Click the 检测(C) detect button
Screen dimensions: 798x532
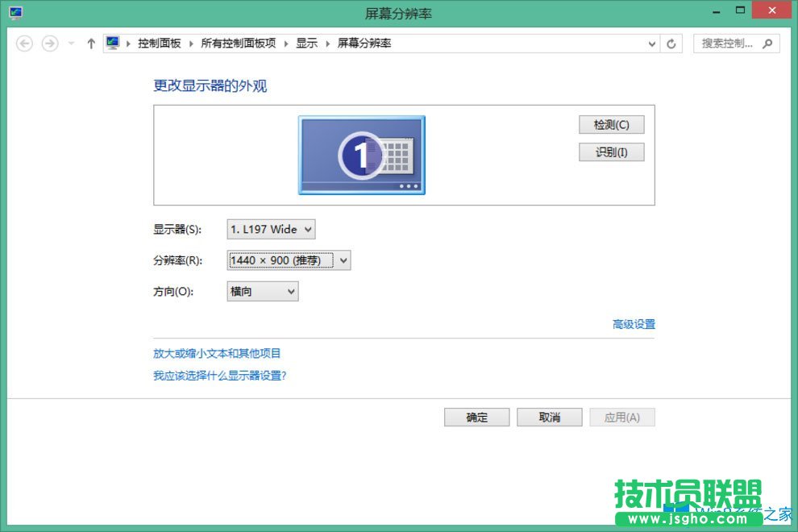[x=611, y=124]
